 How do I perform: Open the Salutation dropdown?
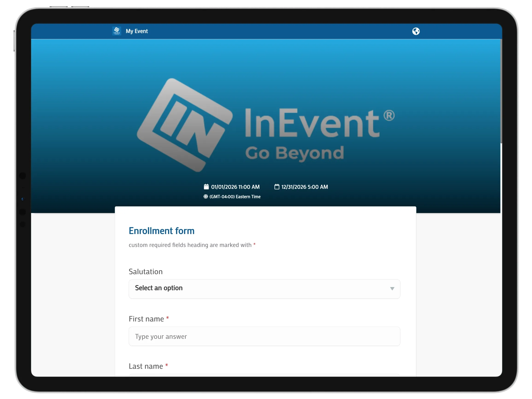[x=264, y=289]
